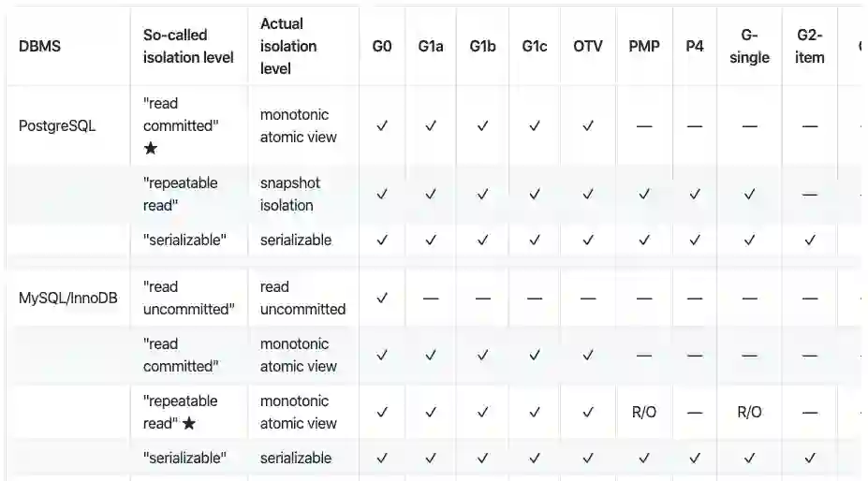This screenshot has height=481, width=868.
Task: Click the star next to MySQL "repeatable read"
Action: coord(189,424)
